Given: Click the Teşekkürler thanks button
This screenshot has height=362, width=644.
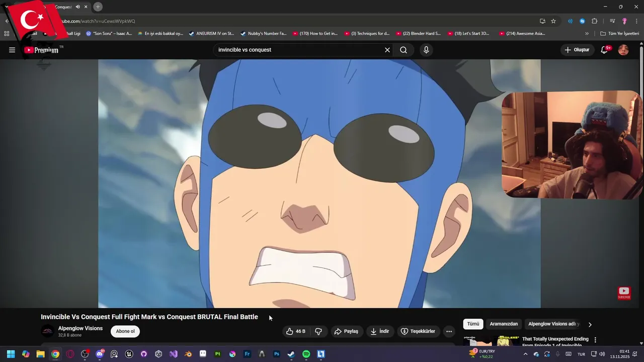Looking at the screenshot, I should [x=418, y=331].
